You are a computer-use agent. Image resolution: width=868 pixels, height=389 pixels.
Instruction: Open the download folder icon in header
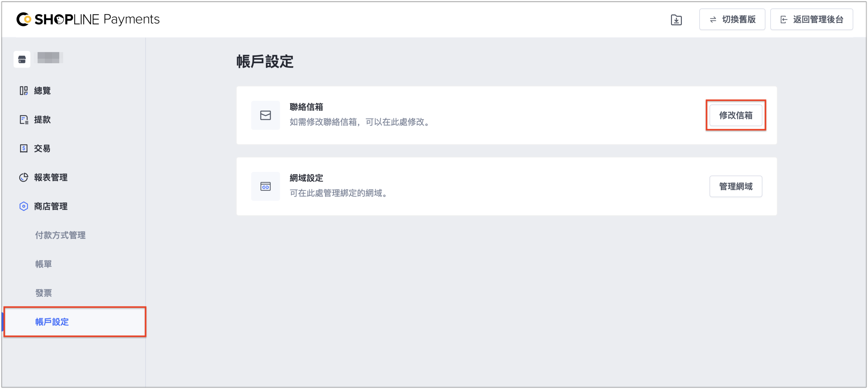(x=676, y=20)
